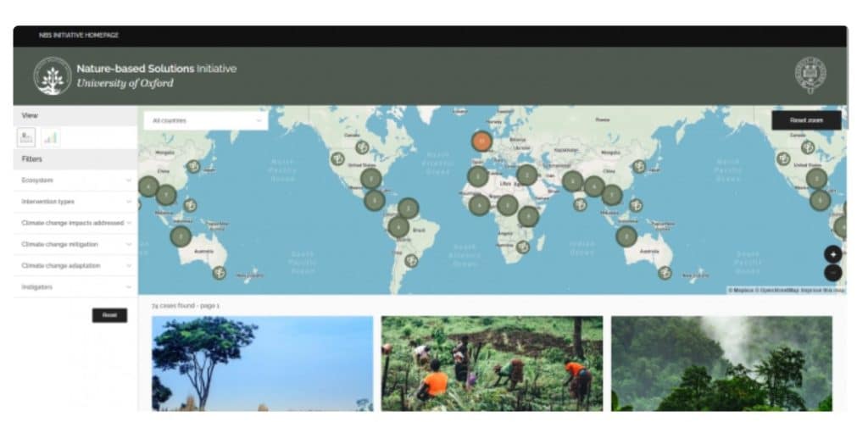Click the single marker in southern Brazil
This screenshot has width=868, height=422.
point(411,260)
